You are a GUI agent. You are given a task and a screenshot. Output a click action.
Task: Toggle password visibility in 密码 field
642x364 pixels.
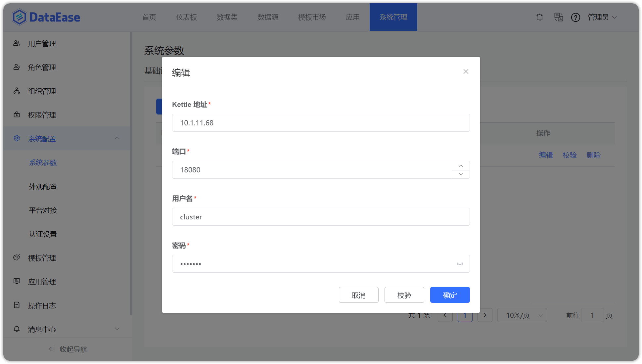click(460, 264)
